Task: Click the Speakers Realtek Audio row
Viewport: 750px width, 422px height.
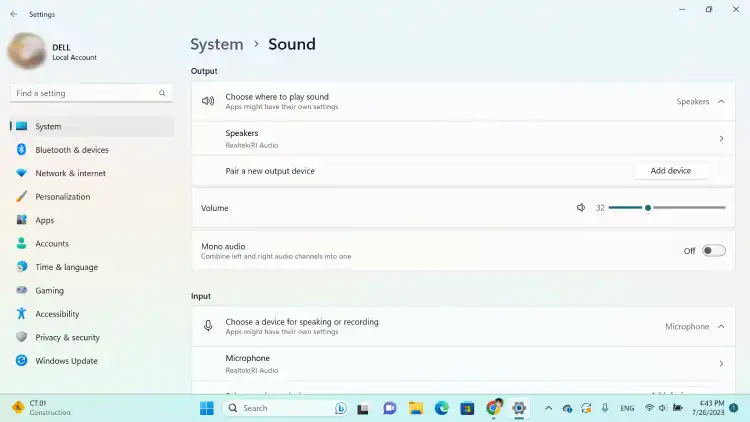Action: pyautogui.click(x=463, y=139)
